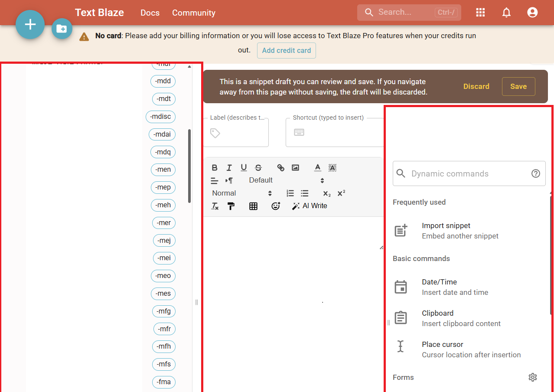Viewport: 554px width, 392px height.
Task: Click the new folder button
Action: (62, 29)
